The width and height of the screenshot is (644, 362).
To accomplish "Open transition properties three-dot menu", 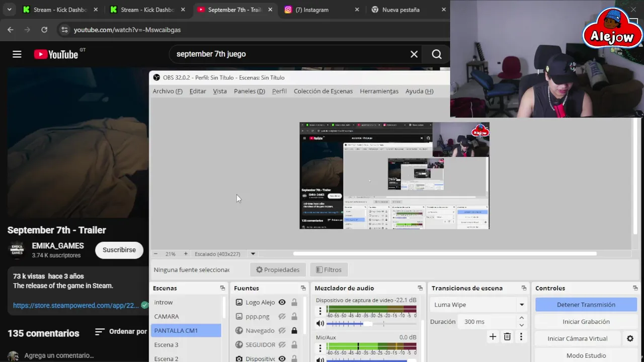I will click(521, 337).
